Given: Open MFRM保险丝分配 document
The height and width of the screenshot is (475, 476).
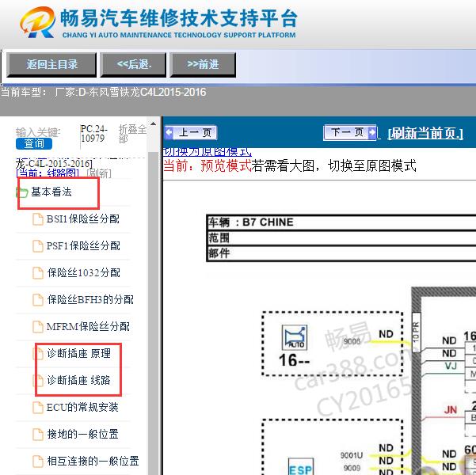Looking at the screenshot, I should pos(88,327).
